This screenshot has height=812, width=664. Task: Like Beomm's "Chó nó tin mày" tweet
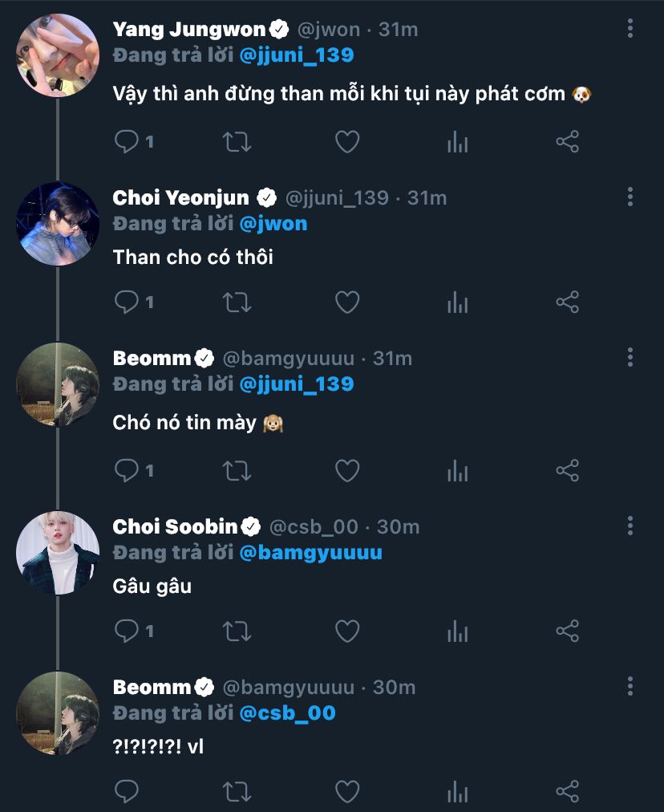point(346,471)
